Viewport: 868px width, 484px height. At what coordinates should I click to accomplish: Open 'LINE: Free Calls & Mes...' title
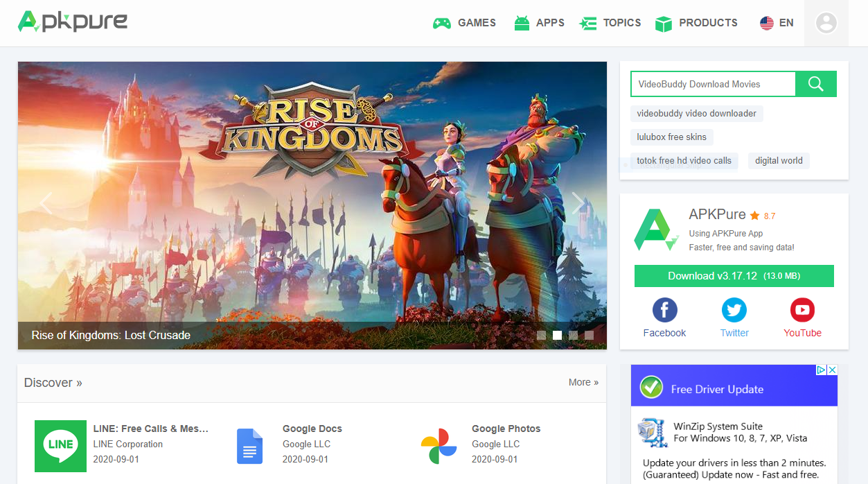point(151,429)
